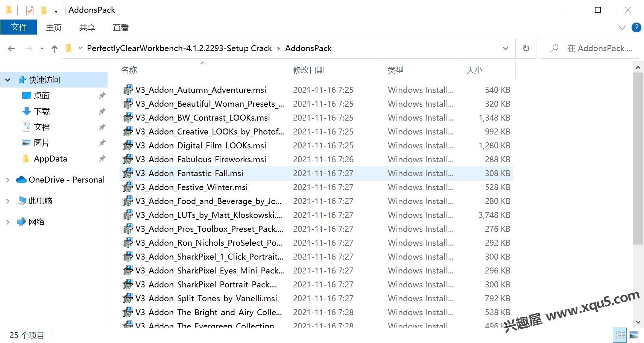This screenshot has height=343, width=644.
Task: Expand the ribbon with the chevron
Action: click(622, 27)
